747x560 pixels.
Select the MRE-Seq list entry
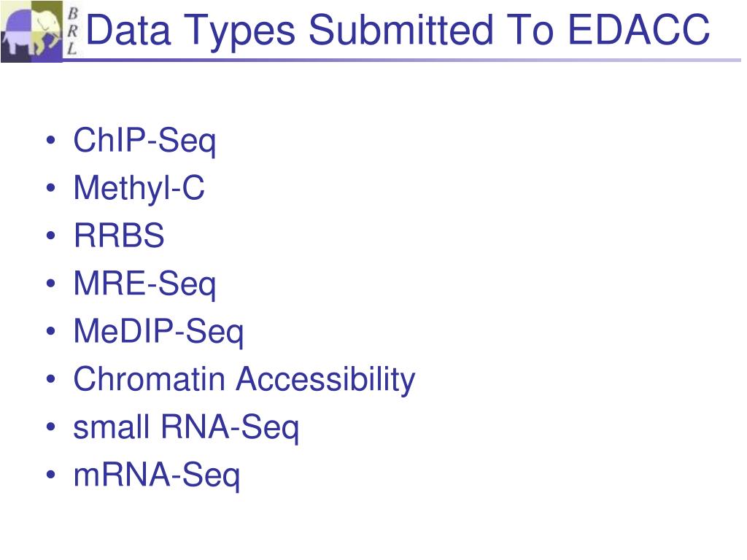[x=145, y=284]
